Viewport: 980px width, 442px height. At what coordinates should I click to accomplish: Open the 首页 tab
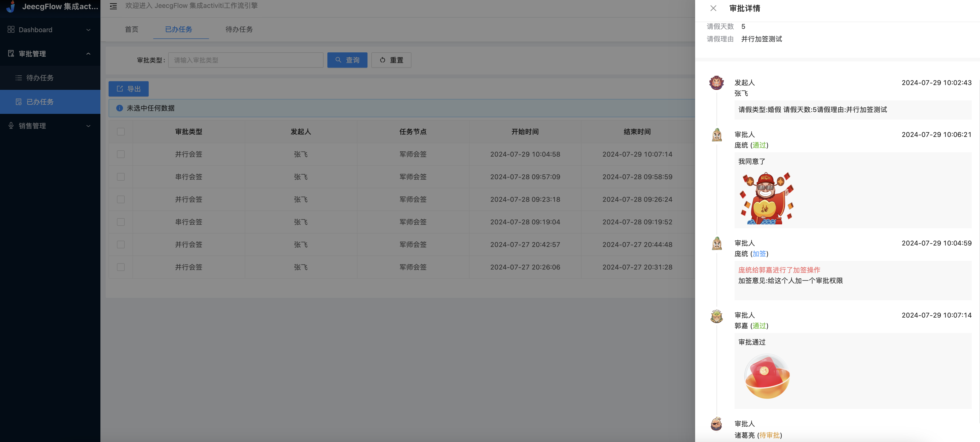(132, 29)
